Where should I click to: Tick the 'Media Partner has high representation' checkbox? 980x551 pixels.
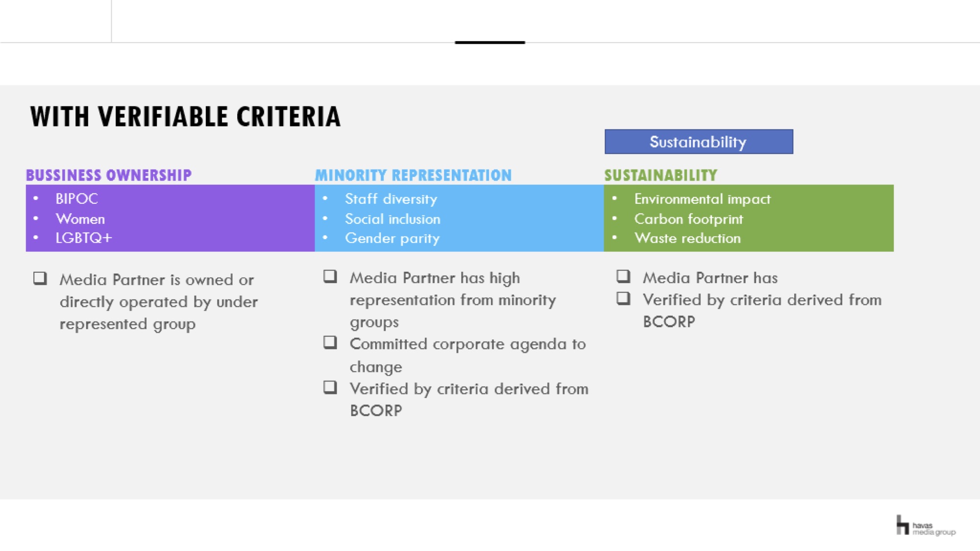(x=330, y=277)
